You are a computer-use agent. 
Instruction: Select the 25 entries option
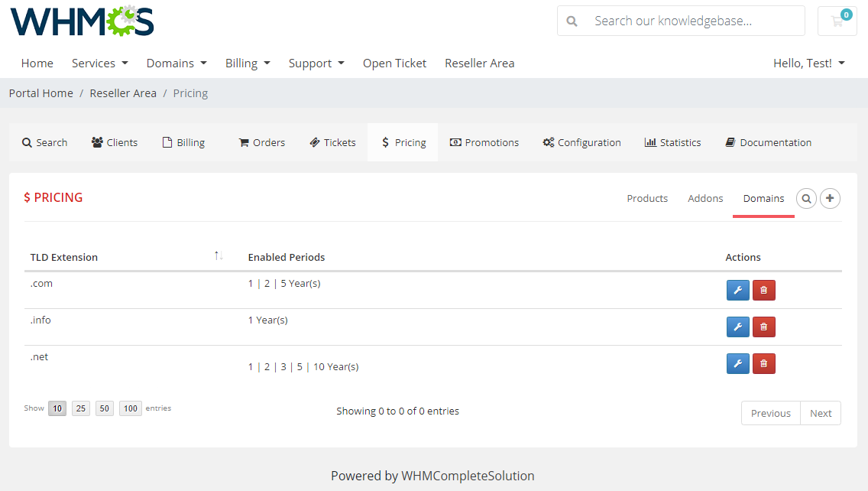pos(80,408)
